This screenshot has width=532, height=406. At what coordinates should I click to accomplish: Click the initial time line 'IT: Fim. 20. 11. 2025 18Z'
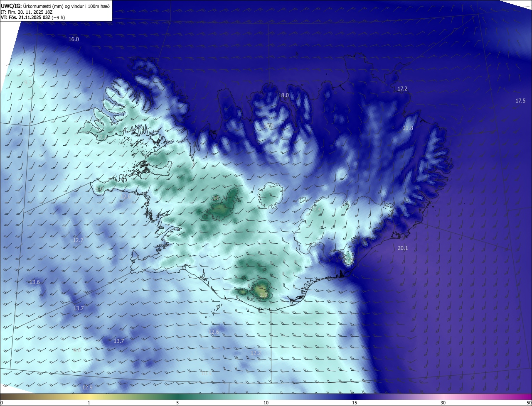[27, 12]
